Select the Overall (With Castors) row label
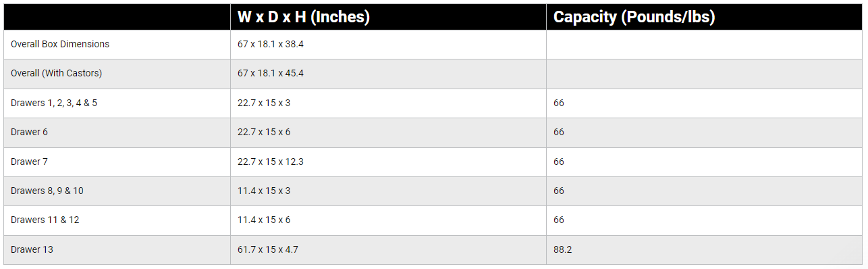 click(57, 73)
